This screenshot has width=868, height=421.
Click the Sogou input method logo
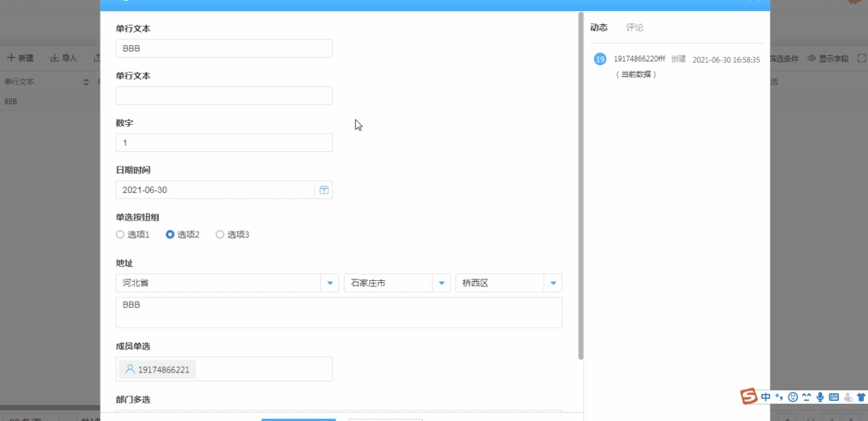[x=749, y=397]
